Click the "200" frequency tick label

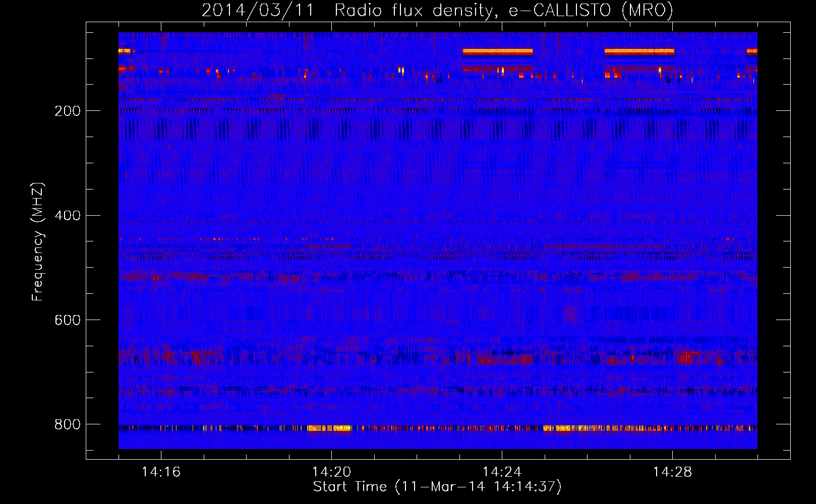(x=68, y=111)
